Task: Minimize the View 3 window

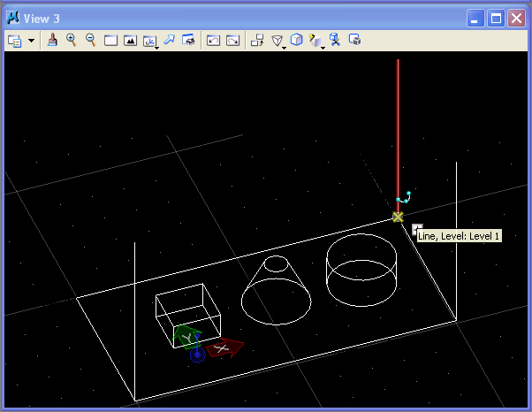Action: pyautogui.click(x=475, y=18)
